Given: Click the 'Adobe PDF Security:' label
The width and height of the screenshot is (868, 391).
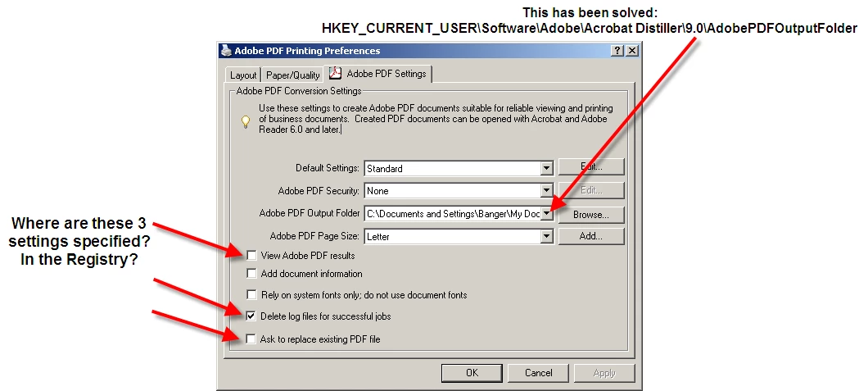Looking at the screenshot, I should coord(319,191).
